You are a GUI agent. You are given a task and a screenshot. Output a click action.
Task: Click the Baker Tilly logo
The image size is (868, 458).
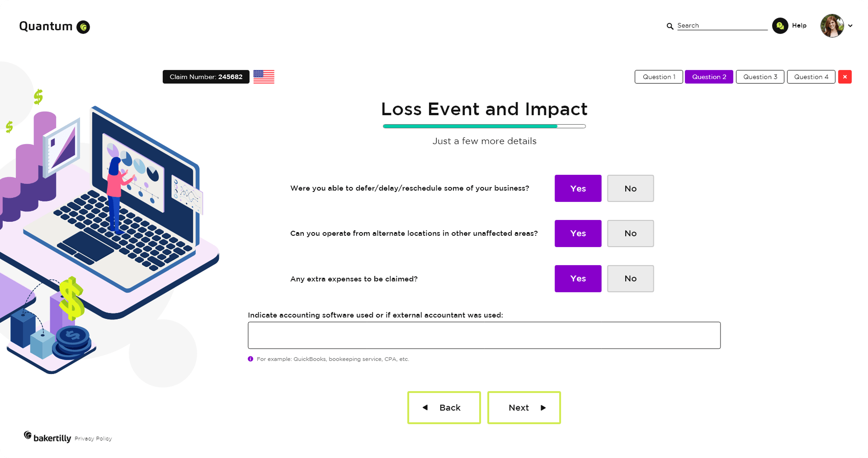(47, 437)
